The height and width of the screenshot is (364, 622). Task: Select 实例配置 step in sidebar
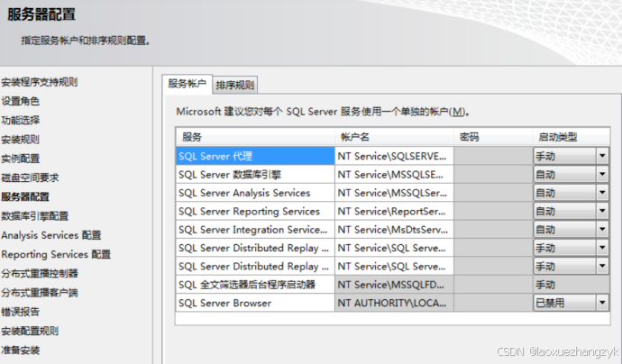point(20,159)
